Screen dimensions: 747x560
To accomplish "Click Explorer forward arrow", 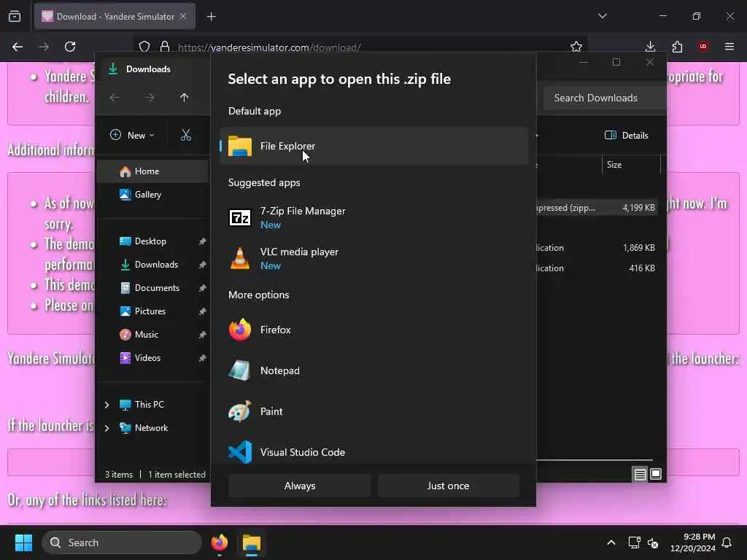I will (150, 98).
